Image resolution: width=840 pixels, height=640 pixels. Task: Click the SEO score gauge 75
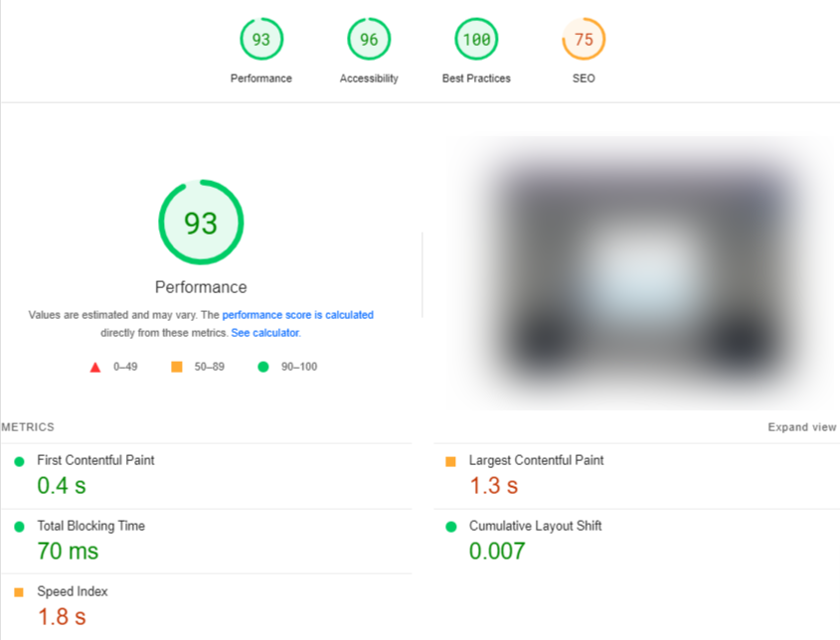pos(584,40)
